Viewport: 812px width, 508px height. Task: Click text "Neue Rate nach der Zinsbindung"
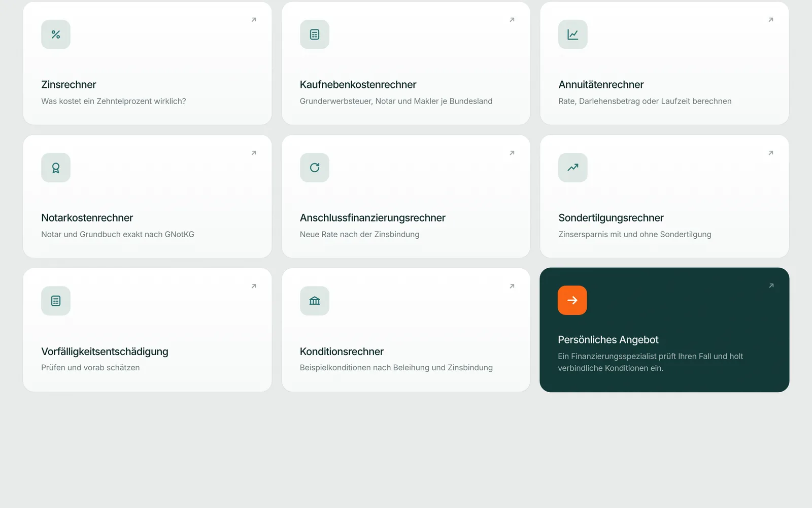(359, 234)
